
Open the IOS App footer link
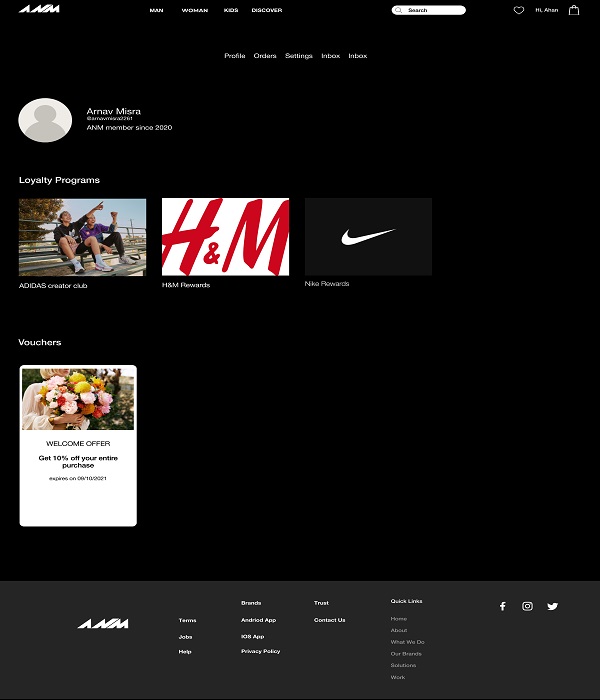click(253, 637)
